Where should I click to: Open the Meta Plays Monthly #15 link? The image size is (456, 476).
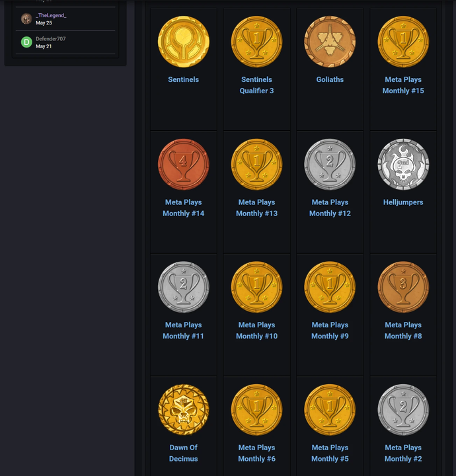(x=403, y=85)
